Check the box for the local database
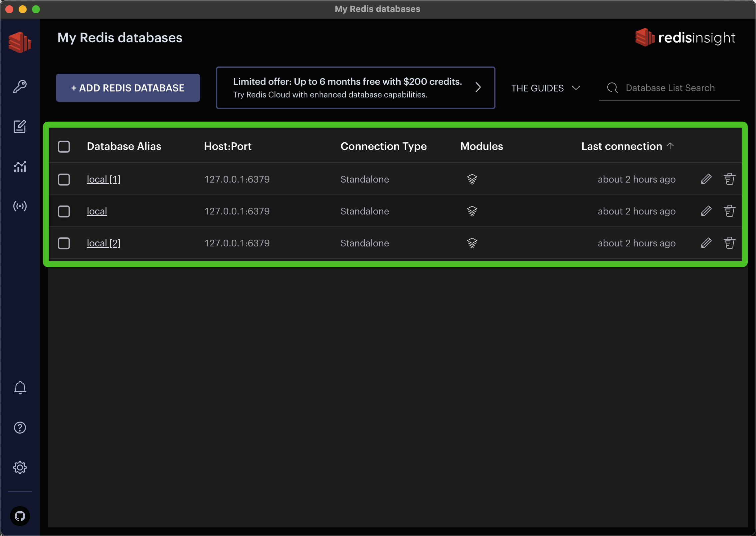Image resolution: width=756 pixels, height=536 pixels. pyautogui.click(x=64, y=211)
